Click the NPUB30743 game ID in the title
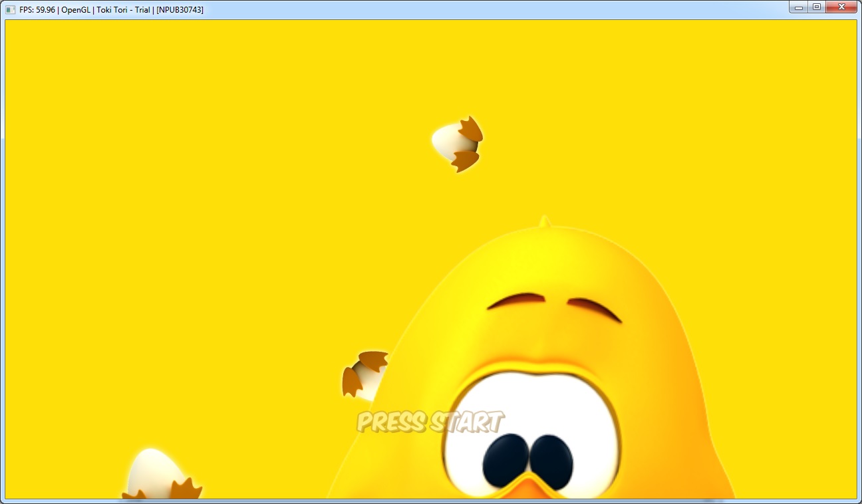The height and width of the screenshot is (504, 862). click(x=180, y=10)
